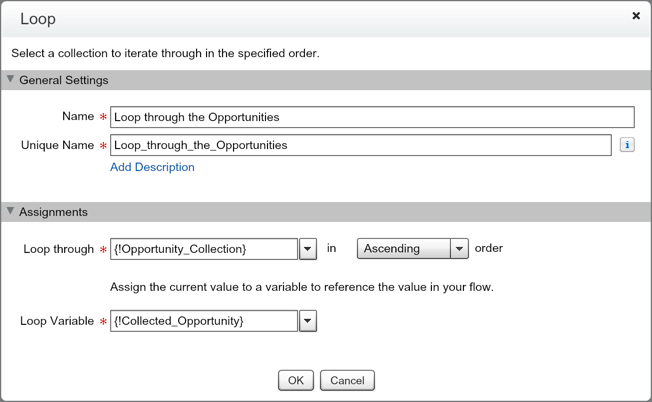Click the Loop Variable {!Collected_Opportunity} field
This screenshot has height=402, width=652.
[204, 321]
